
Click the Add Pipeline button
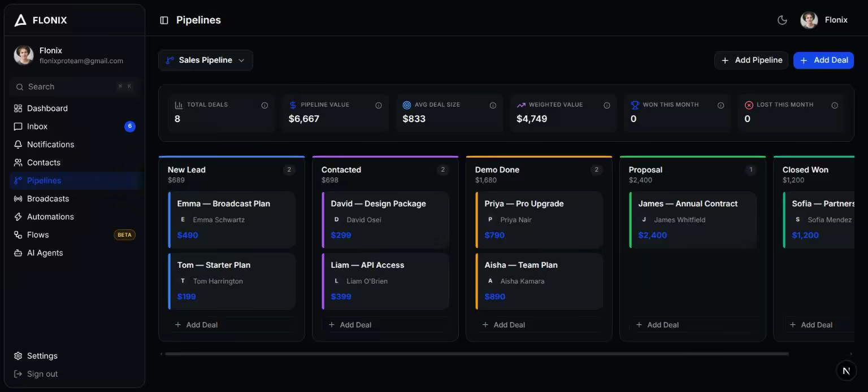click(x=752, y=60)
